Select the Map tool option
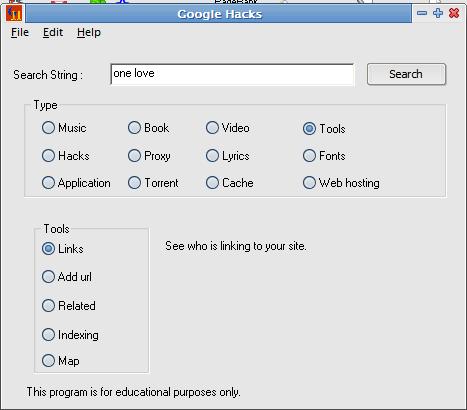The height and width of the screenshot is (410, 467). tap(61, 361)
